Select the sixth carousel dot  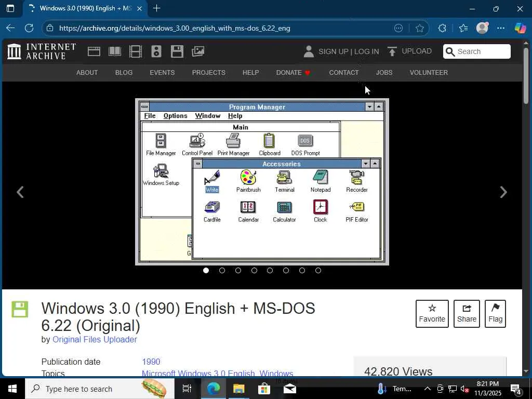point(286,270)
